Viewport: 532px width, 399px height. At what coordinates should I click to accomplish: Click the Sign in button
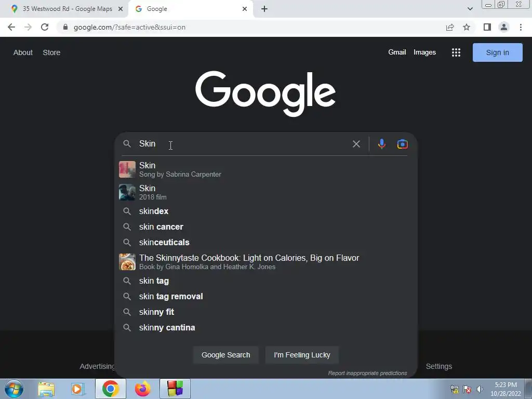(x=497, y=52)
